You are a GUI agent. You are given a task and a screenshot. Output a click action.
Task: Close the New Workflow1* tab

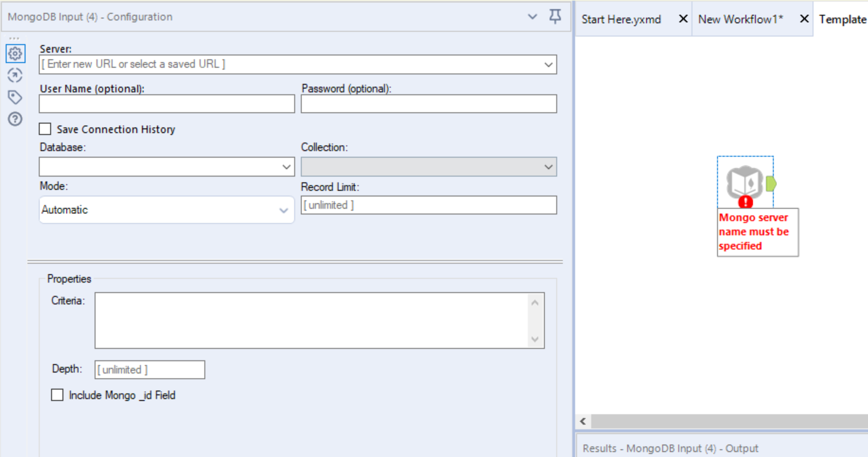click(x=804, y=19)
